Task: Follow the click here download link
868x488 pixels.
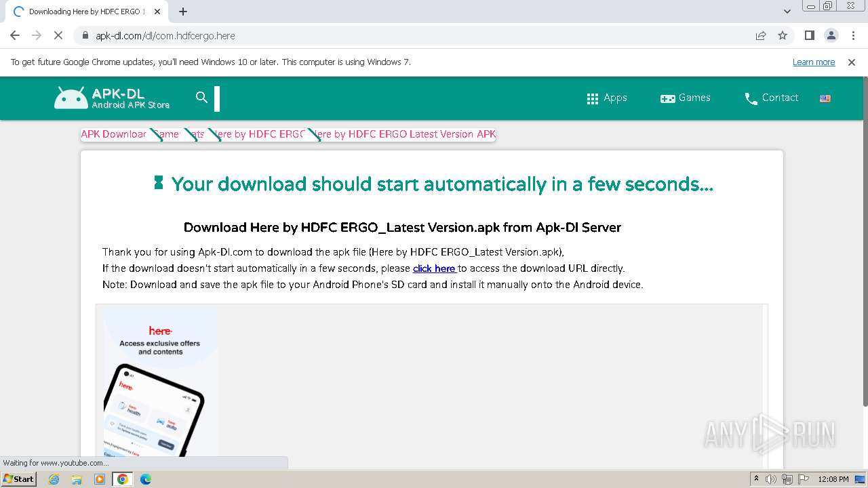Action: pos(434,268)
